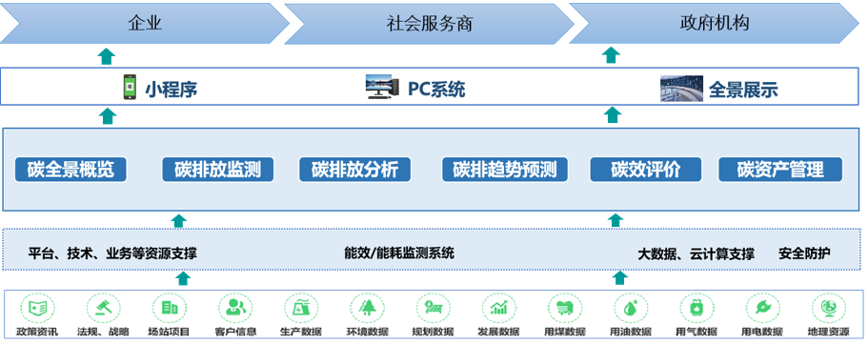Image resolution: width=868 pixels, height=344 pixels.
Task: Click the 大数据、云计算支撑 text
Action: click(696, 254)
